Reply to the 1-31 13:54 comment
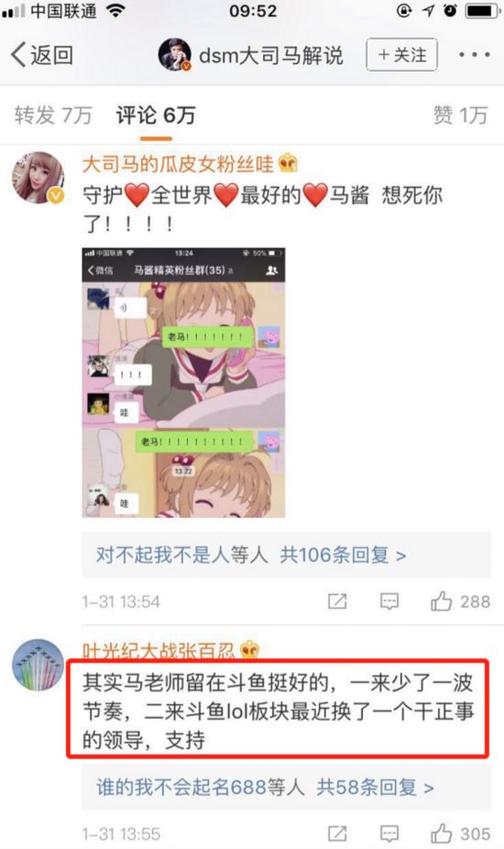The image size is (504, 849). point(389,601)
